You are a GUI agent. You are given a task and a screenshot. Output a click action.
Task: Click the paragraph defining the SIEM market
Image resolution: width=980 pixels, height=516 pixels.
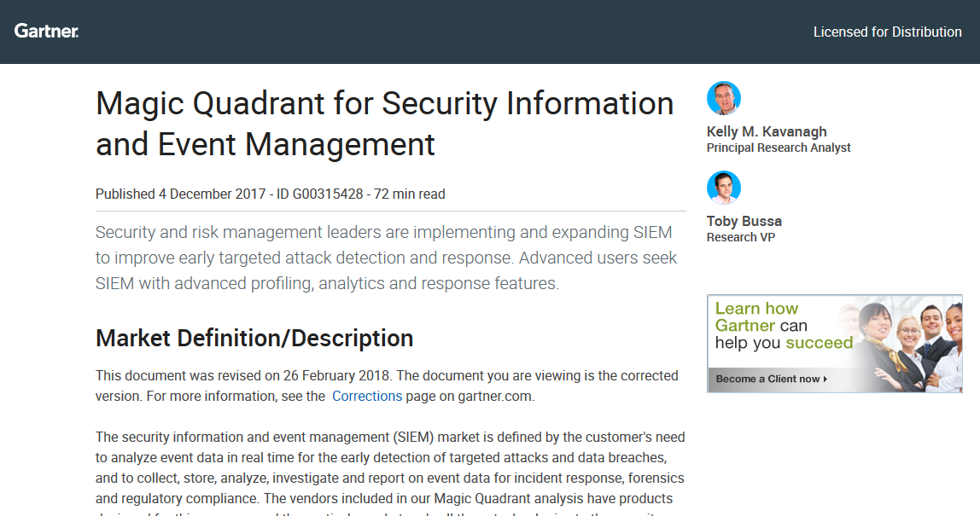[390, 473]
